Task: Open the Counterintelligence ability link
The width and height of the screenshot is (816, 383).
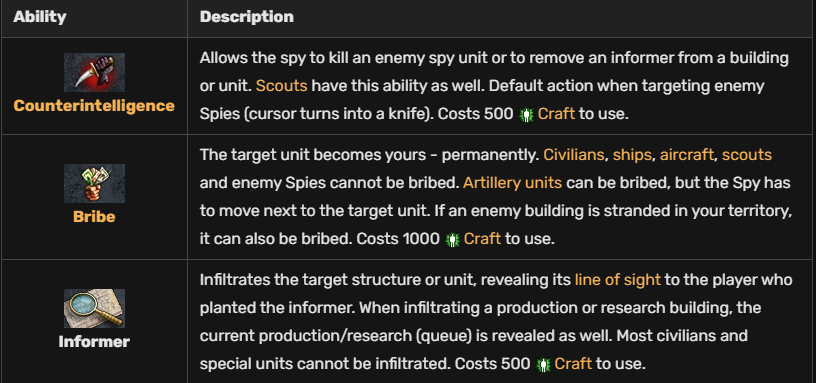Action: [94, 106]
